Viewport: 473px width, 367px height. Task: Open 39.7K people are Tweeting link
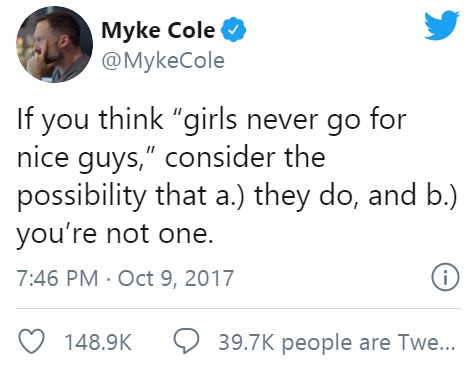[336, 343]
